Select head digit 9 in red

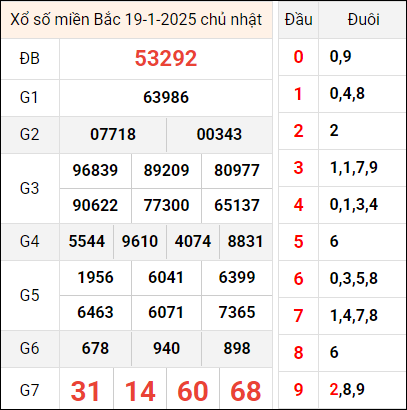[x=298, y=389]
